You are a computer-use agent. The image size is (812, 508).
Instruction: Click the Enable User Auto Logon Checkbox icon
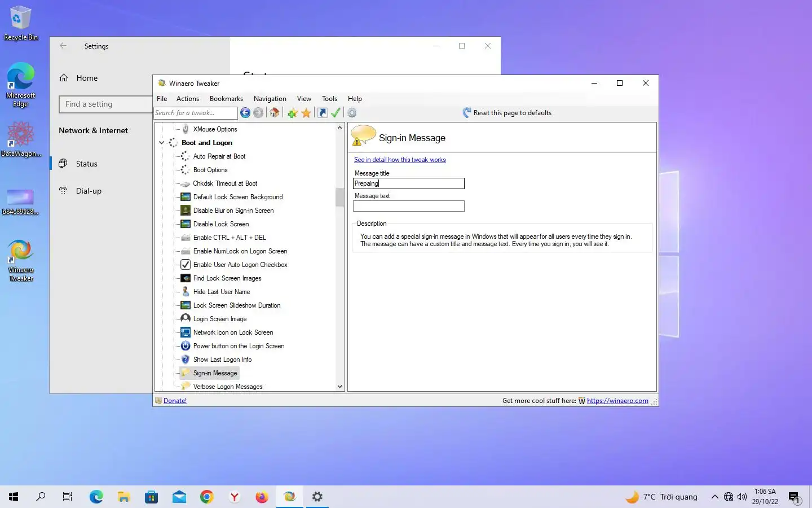185,265
